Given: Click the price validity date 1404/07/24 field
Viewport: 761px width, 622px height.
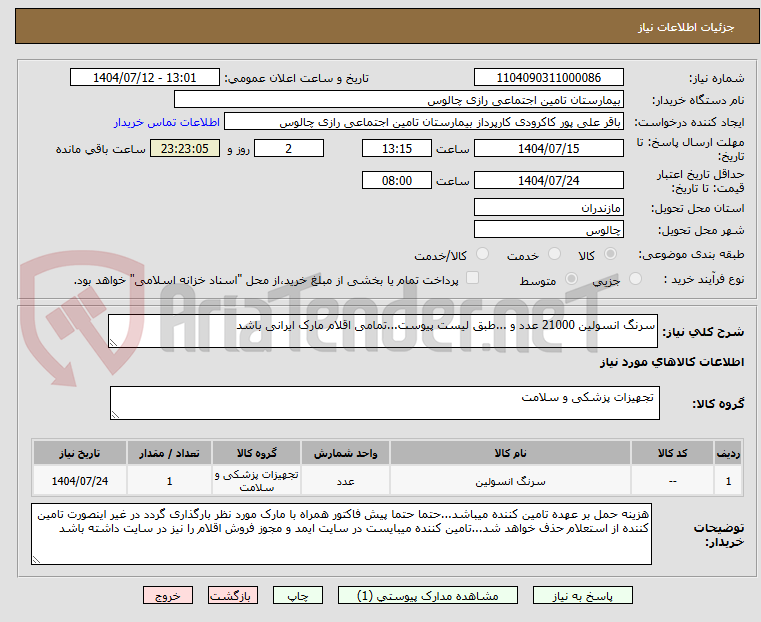Looking at the screenshot, I should [548, 180].
